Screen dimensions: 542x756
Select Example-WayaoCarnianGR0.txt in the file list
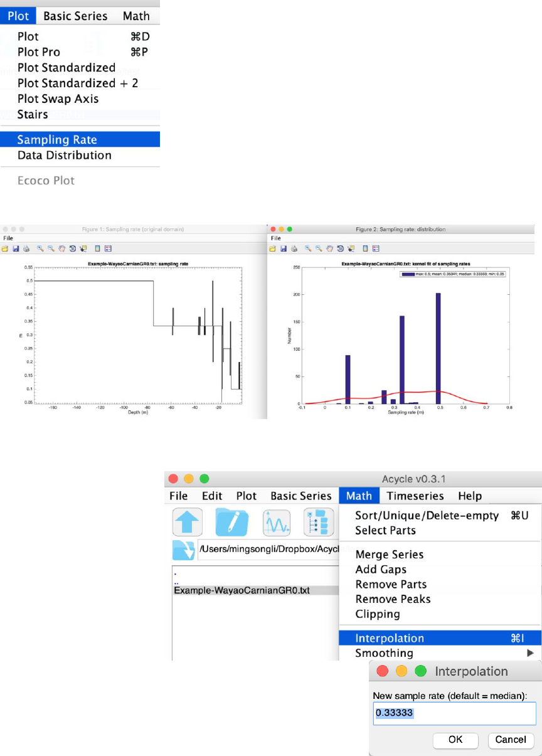coord(256,590)
